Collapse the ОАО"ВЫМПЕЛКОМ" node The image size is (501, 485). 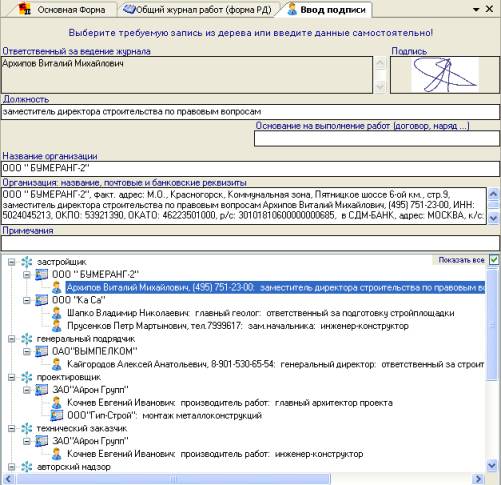27,352
